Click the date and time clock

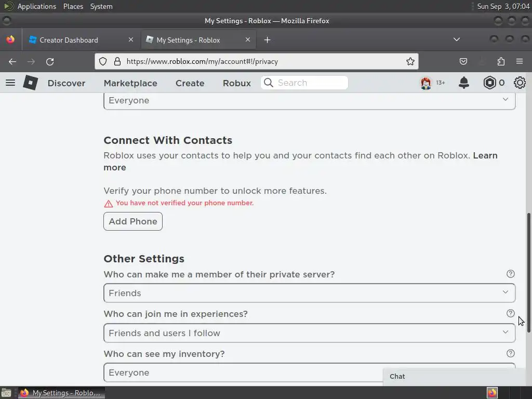pyautogui.click(x=503, y=6)
